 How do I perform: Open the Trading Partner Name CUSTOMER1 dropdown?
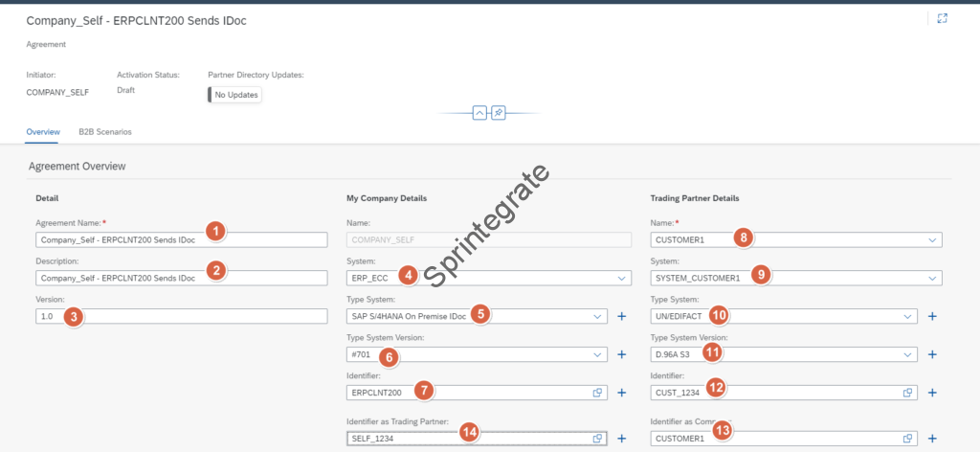click(x=931, y=240)
